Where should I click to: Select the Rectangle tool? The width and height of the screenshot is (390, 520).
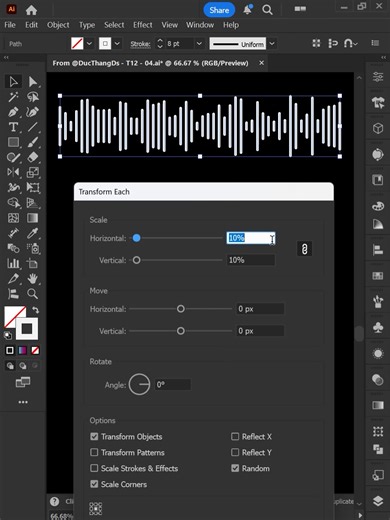coord(13,142)
